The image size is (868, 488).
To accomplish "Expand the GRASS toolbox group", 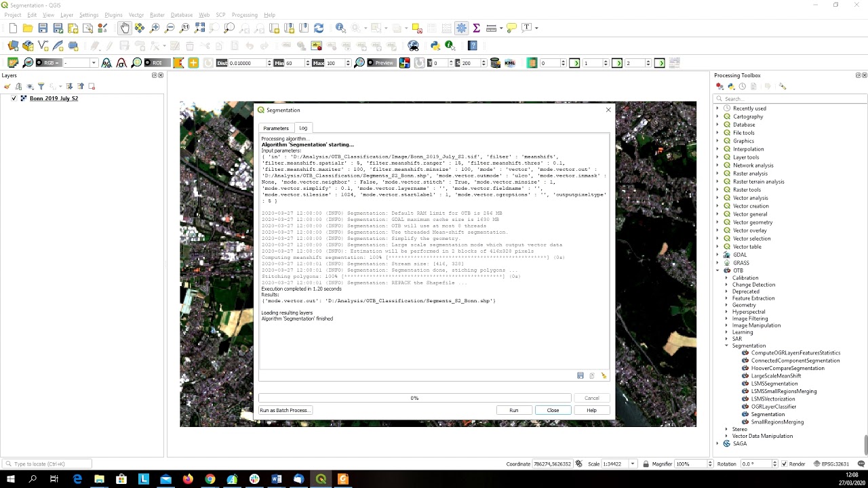I will [x=717, y=263].
